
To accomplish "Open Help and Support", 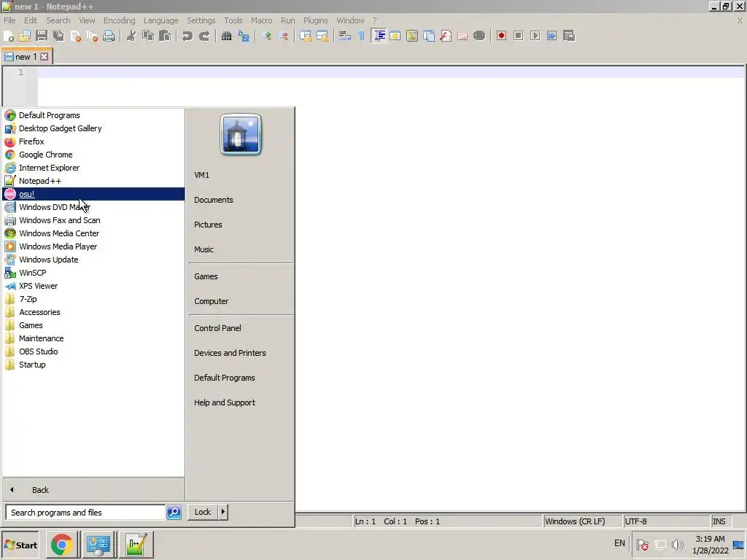I will pos(241,402).
